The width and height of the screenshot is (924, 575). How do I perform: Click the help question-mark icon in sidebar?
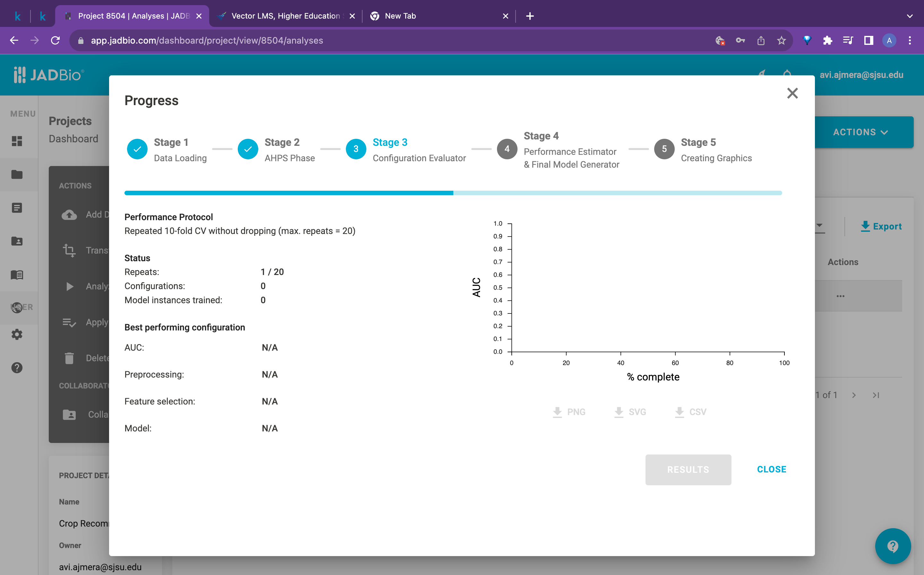(x=17, y=367)
